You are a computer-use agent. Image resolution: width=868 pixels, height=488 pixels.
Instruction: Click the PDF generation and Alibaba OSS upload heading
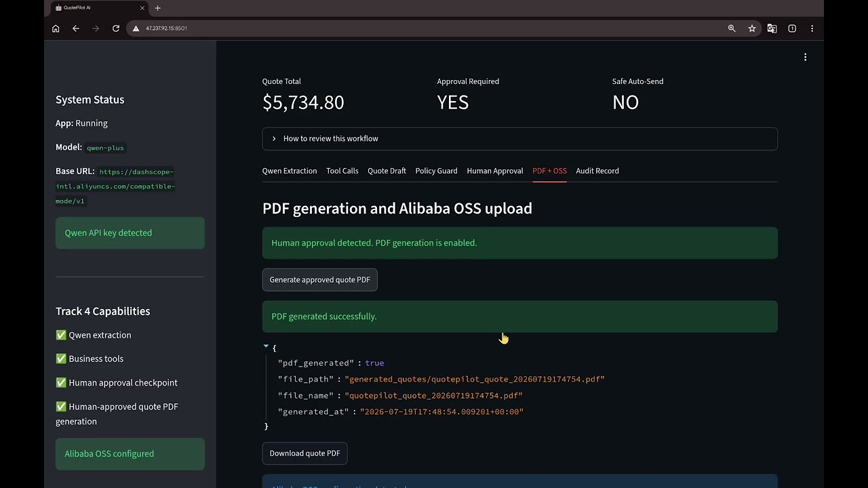click(397, 209)
